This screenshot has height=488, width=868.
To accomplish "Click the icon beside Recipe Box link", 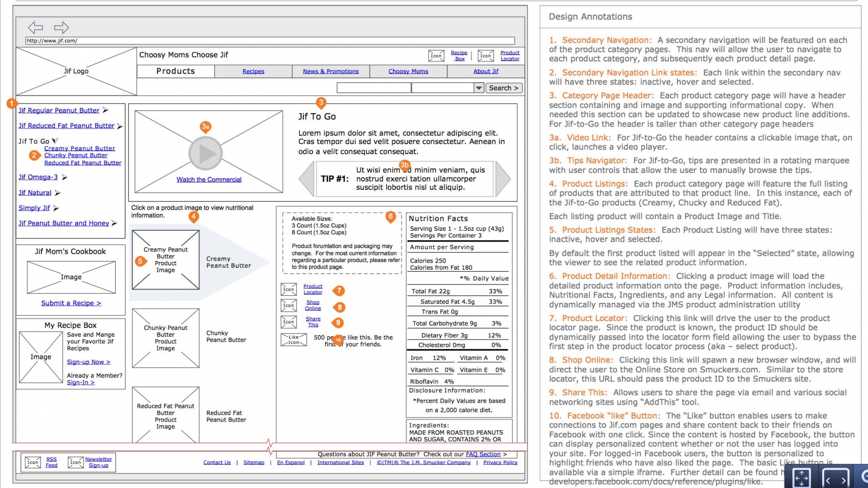I will [x=436, y=56].
